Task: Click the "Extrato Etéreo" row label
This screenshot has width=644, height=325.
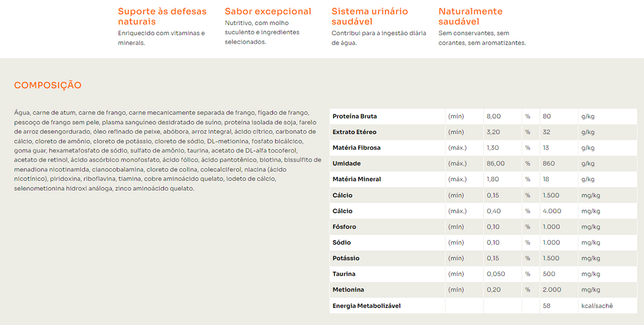Action: point(354,132)
